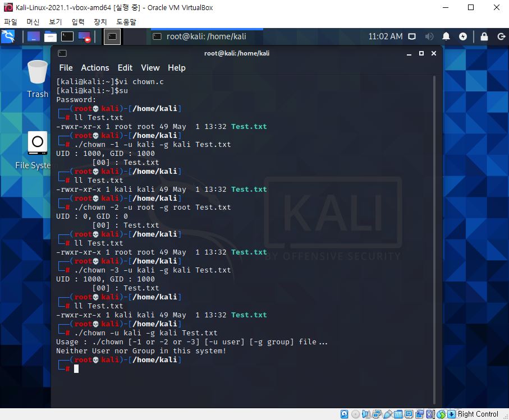Viewport: 509px width, 420px height.
Task: Close the root@kali terminal window
Action: click(x=434, y=53)
